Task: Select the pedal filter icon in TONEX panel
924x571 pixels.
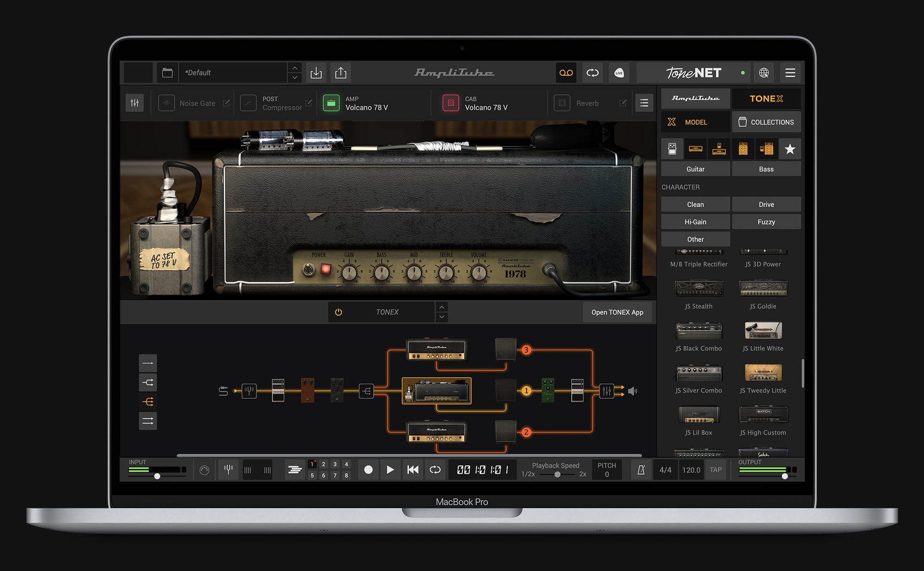Action: (x=672, y=148)
